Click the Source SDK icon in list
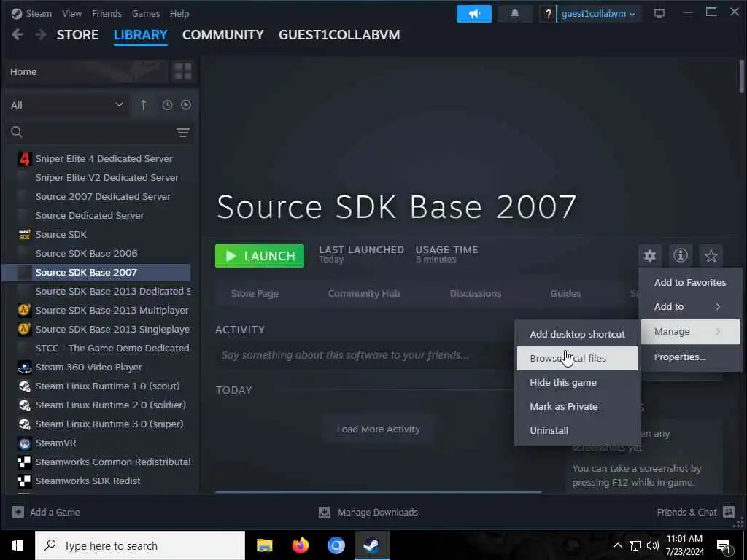Screen dimensions: 747x560 pyautogui.click(x=24, y=234)
